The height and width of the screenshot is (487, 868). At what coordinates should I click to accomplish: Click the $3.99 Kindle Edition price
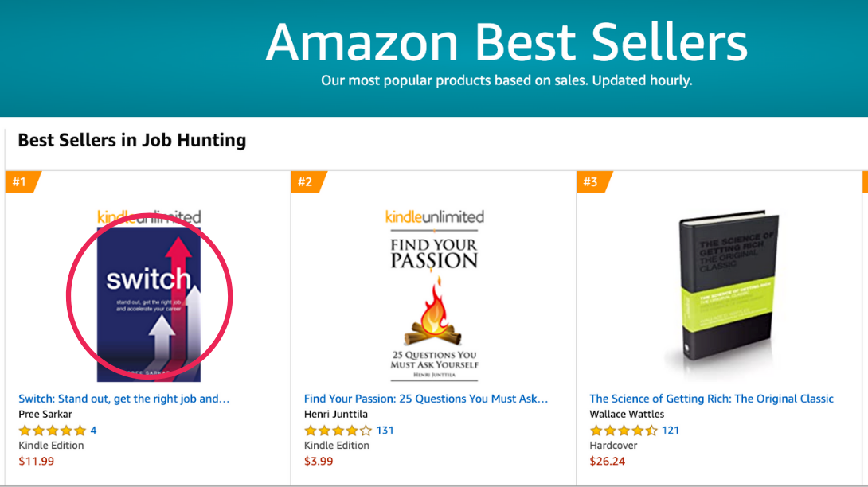click(319, 461)
